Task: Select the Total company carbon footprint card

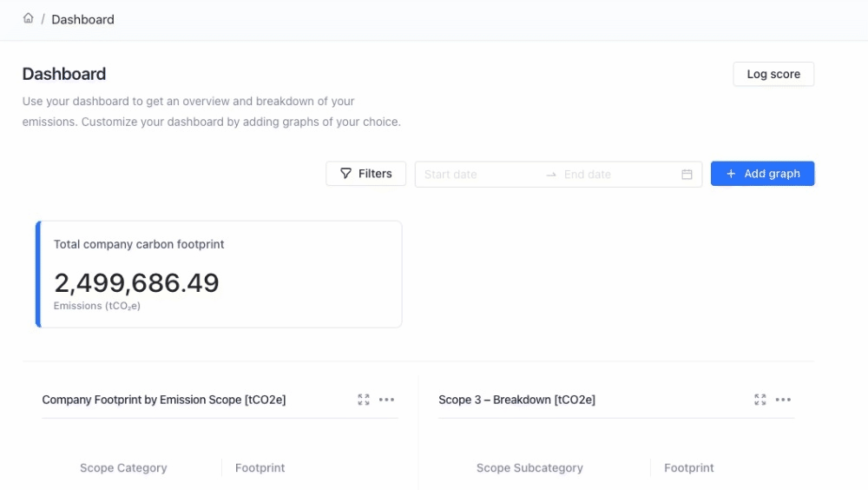Action: (x=219, y=275)
